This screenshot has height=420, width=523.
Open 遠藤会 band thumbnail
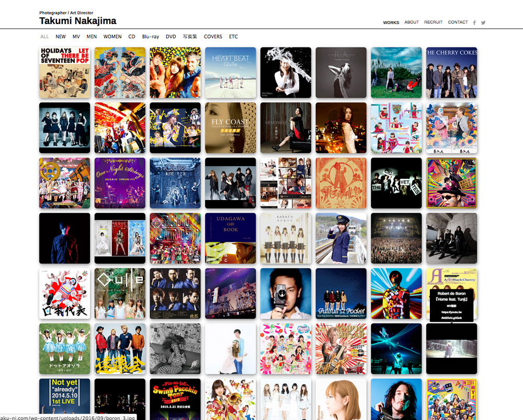[x=120, y=349]
